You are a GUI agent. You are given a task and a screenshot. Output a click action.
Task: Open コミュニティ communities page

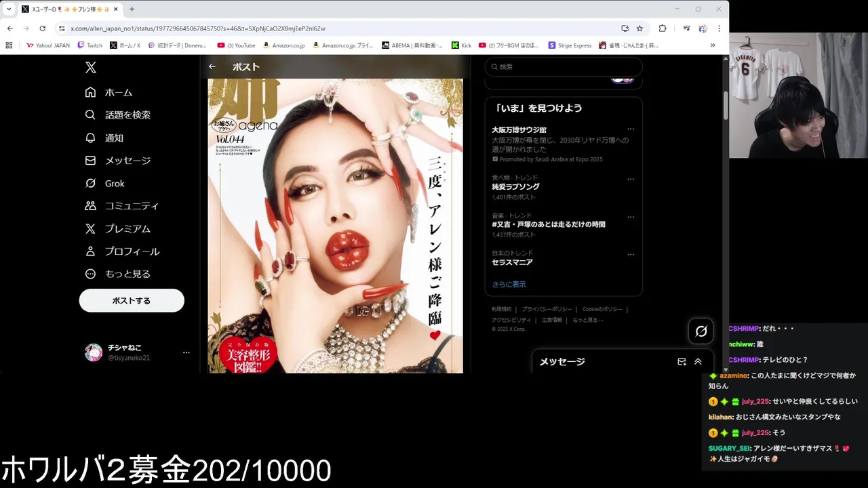121,206
